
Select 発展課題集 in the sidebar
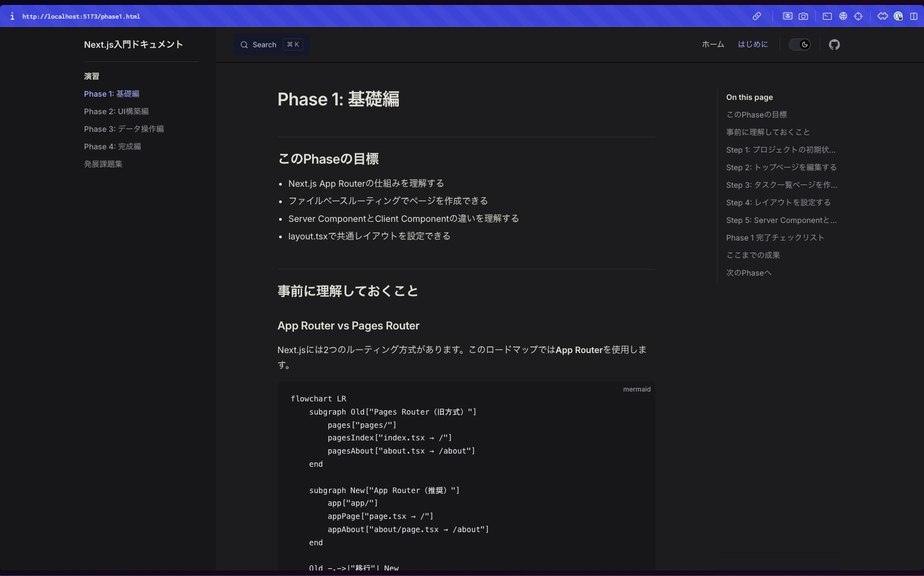(103, 164)
